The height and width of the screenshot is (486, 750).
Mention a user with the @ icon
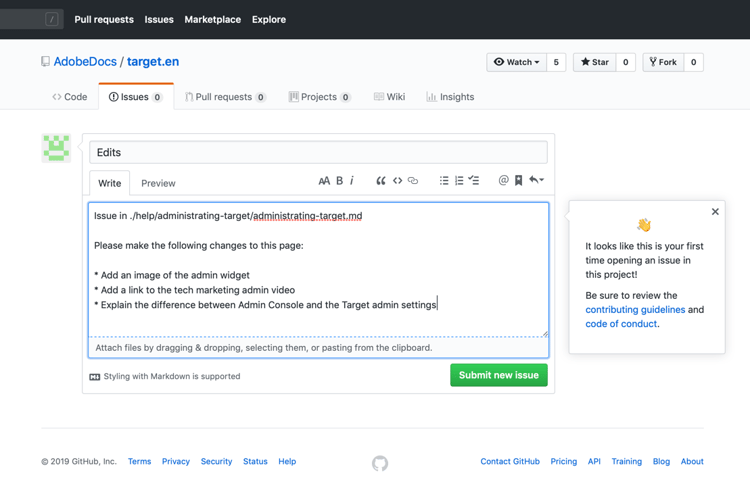pos(503,180)
